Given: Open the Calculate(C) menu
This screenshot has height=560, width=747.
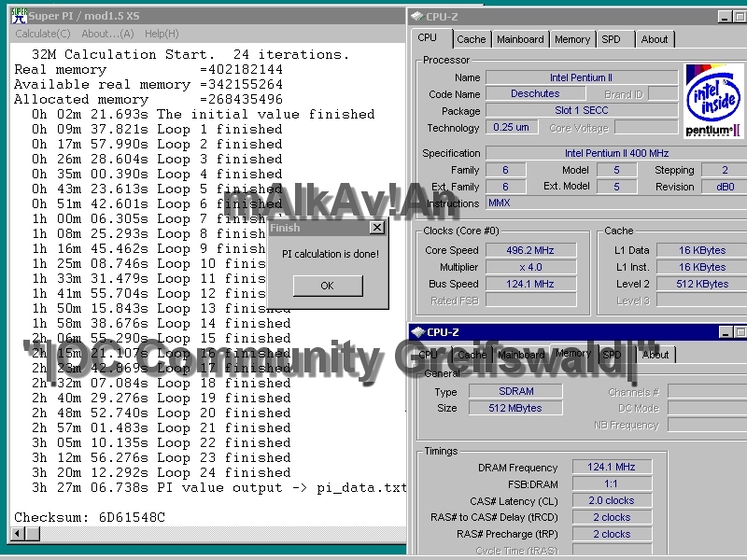Looking at the screenshot, I should (43, 34).
